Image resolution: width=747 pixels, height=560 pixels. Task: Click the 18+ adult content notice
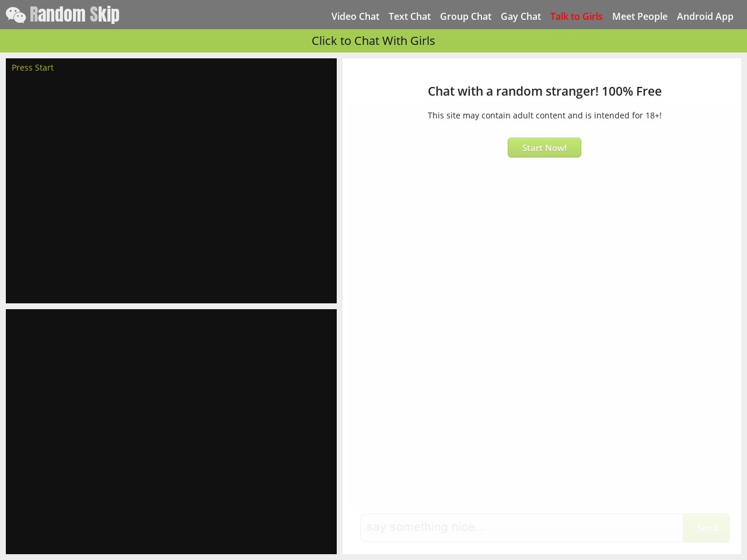(x=544, y=116)
